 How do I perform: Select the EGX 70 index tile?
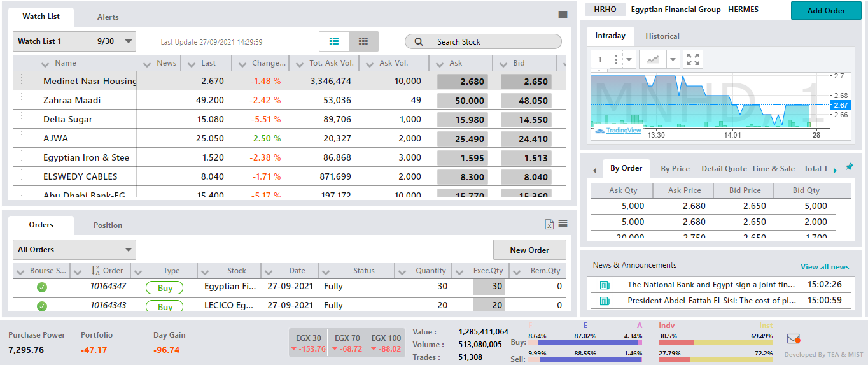click(347, 343)
